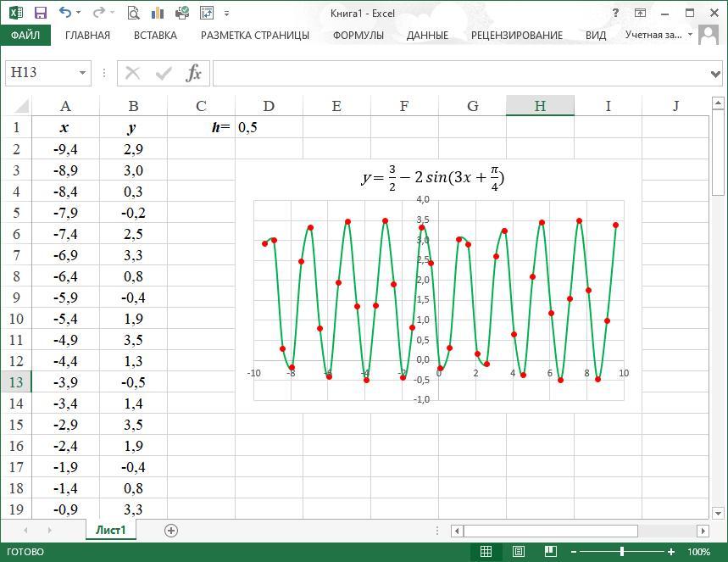Switch to Page Break Preview icon
Screen dimensions: 728x562
pos(550,551)
